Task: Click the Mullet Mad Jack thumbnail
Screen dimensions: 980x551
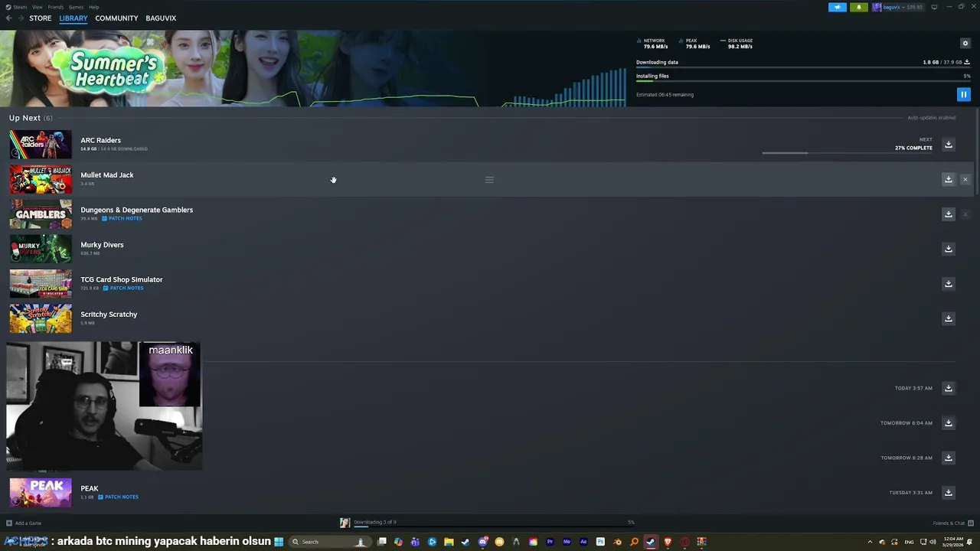Action: tap(41, 179)
